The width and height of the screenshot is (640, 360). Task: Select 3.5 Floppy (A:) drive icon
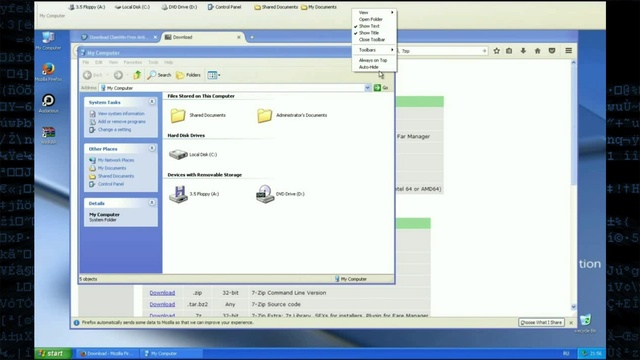[194, 194]
